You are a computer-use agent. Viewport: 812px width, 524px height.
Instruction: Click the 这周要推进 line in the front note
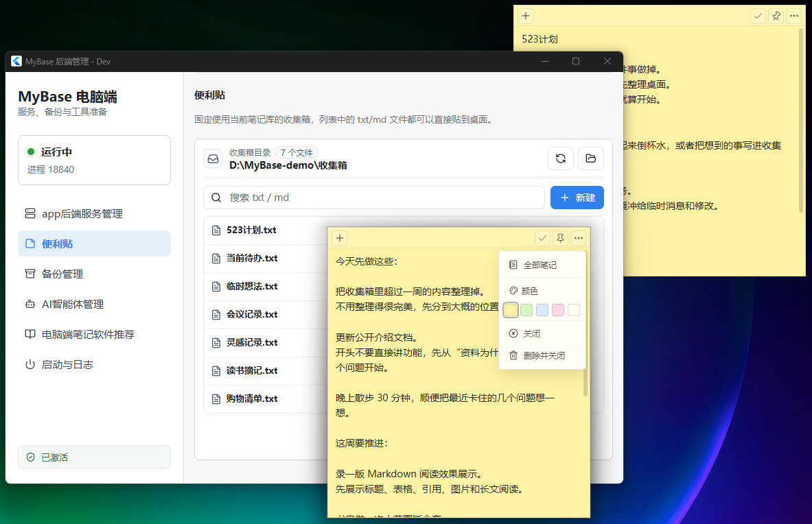[362, 443]
